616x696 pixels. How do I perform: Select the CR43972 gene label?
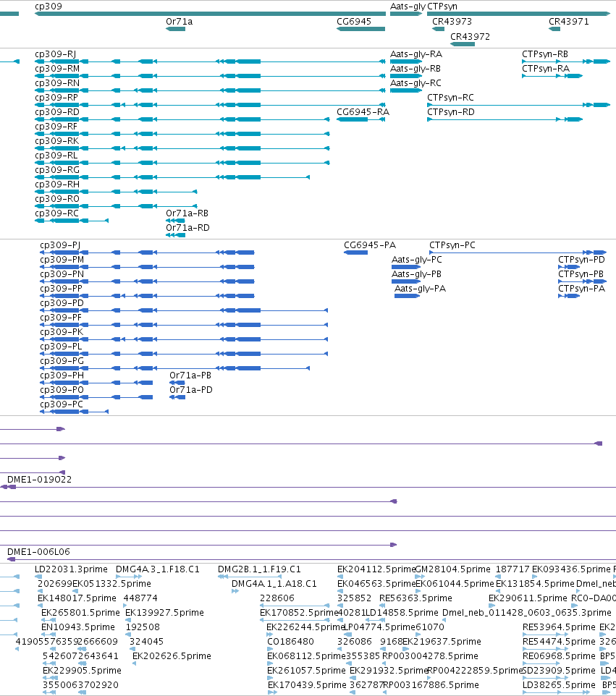tap(470, 37)
